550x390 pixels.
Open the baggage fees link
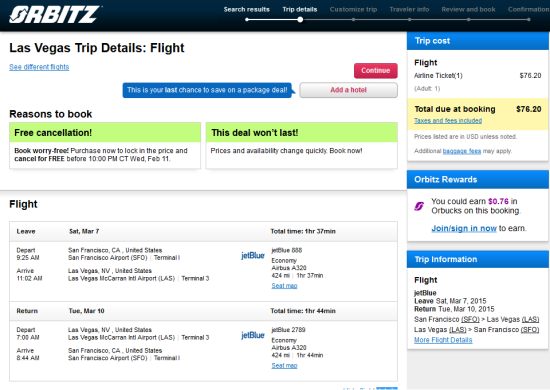[x=462, y=151]
